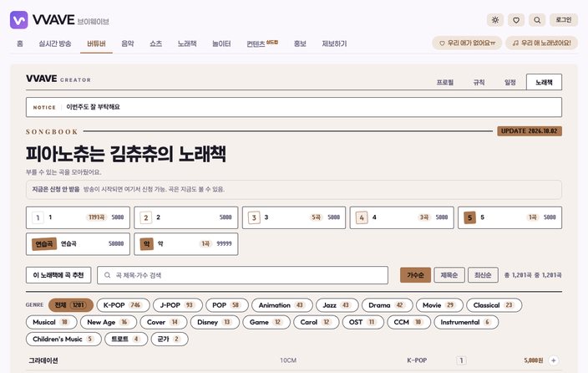Click the NOTICE bar 이번주도 잘 부탁해요
The width and height of the screenshot is (588, 373).
click(294, 107)
